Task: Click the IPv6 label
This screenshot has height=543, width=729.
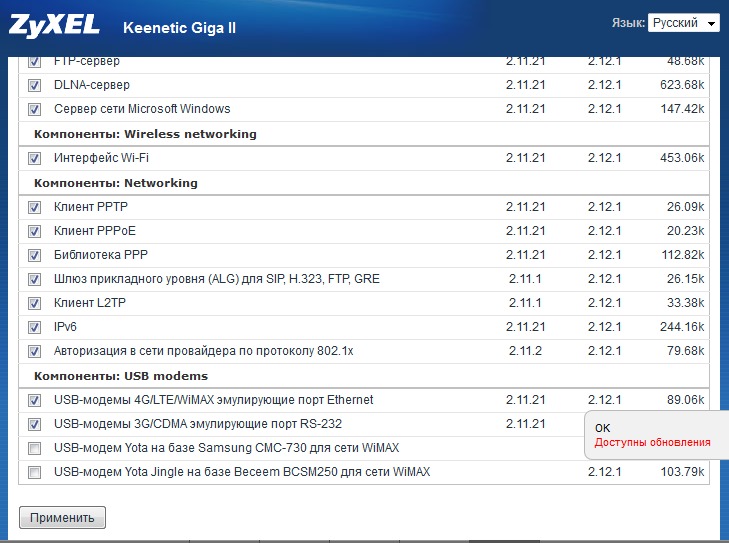Action: tap(65, 327)
